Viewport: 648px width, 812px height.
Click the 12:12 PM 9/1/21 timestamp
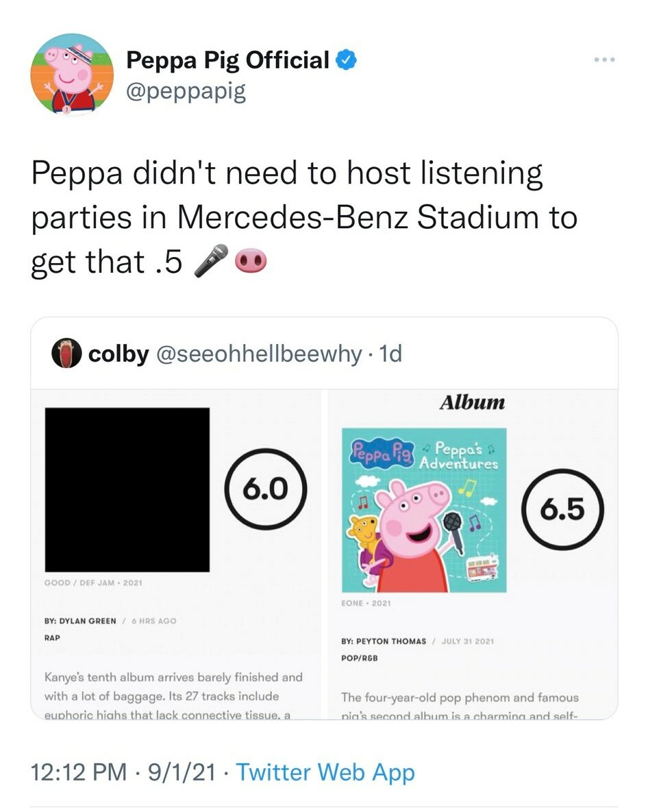tap(123, 772)
